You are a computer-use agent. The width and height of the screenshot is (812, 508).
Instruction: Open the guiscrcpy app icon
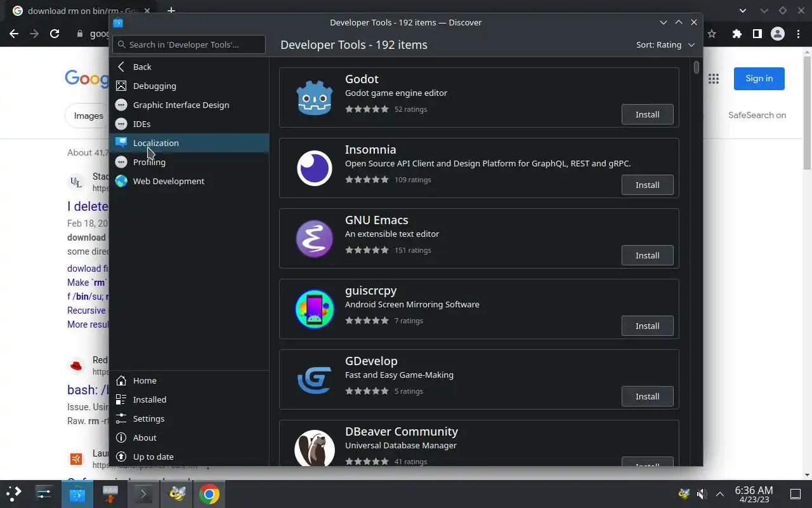coord(315,309)
